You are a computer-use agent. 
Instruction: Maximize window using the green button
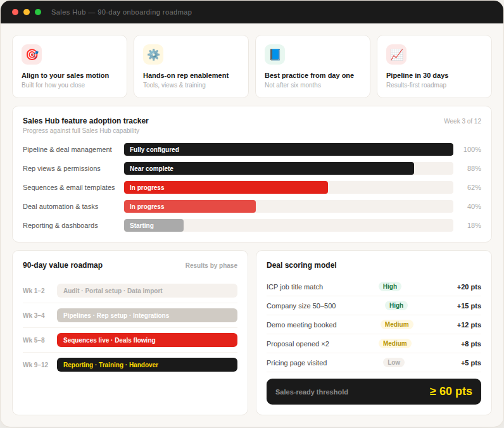coord(38,12)
